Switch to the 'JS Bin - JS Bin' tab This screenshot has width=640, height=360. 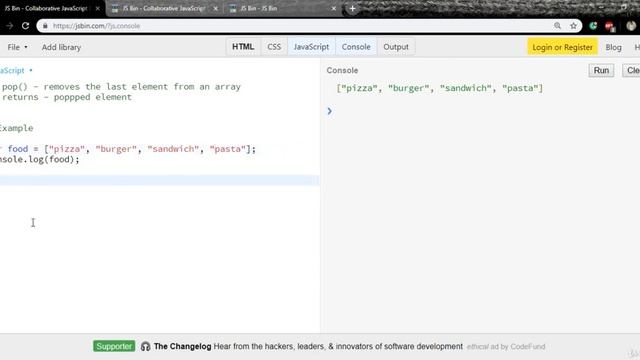282,8
